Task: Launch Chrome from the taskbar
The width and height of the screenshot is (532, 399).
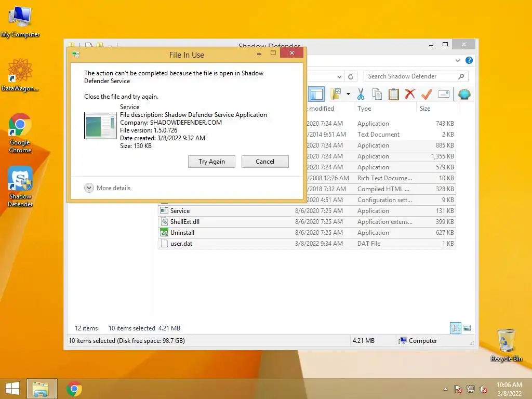Action: [74, 389]
